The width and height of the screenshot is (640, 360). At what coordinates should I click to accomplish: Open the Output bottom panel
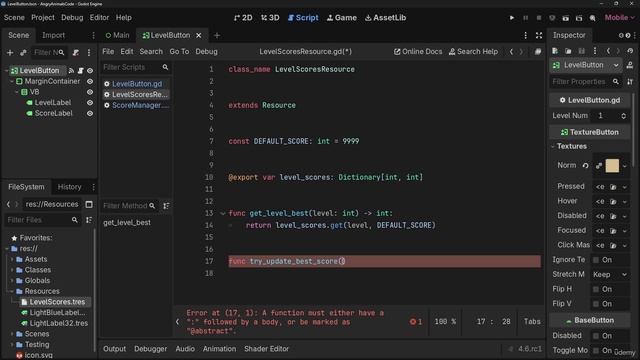pyautogui.click(x=114, y=349)
